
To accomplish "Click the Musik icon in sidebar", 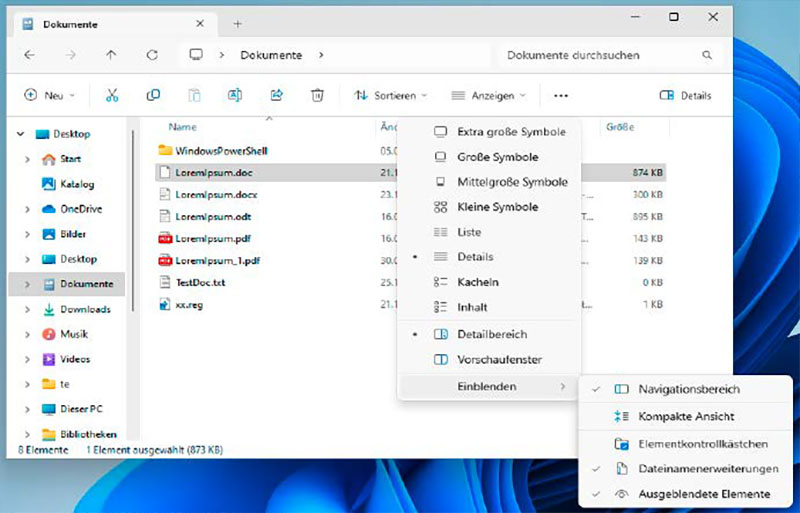I will click(48, 334).
